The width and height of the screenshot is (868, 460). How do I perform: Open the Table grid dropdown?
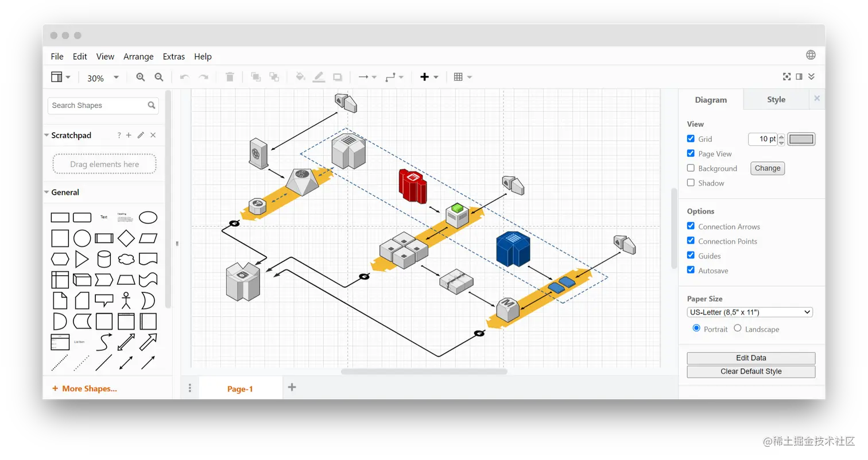[x=463, y=77]
